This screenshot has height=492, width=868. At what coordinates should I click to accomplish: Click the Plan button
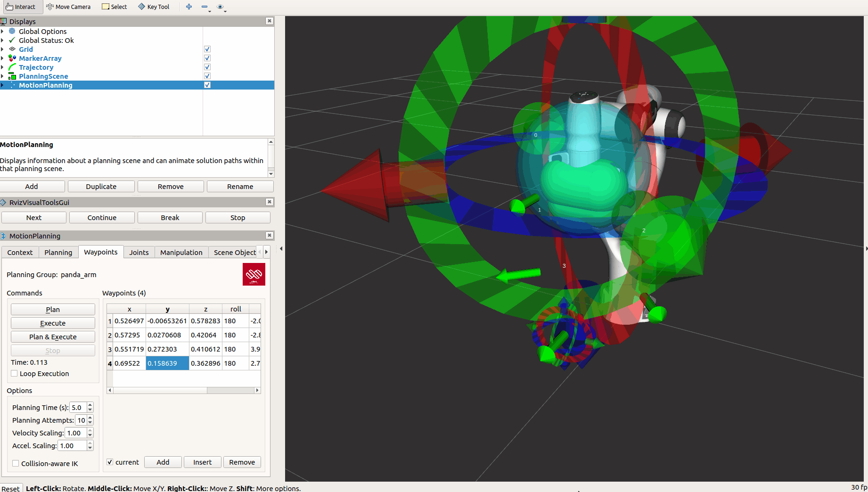pyautogui.click(x=53, y=309)
